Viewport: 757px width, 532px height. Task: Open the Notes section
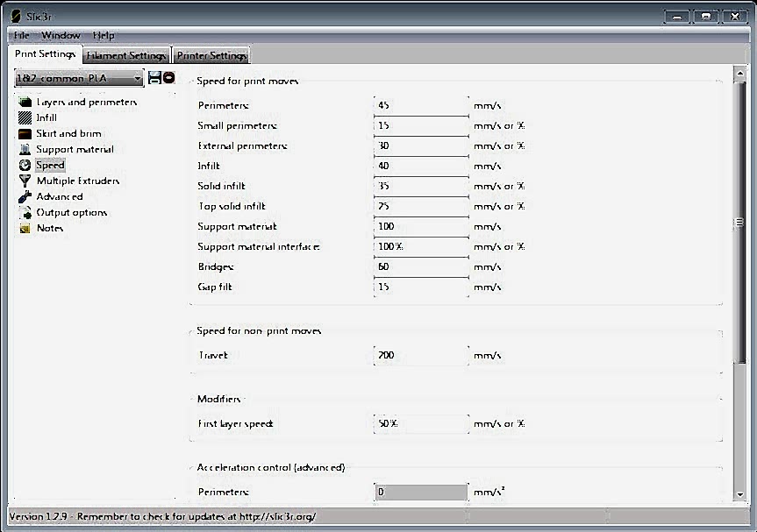coord(49,228)
